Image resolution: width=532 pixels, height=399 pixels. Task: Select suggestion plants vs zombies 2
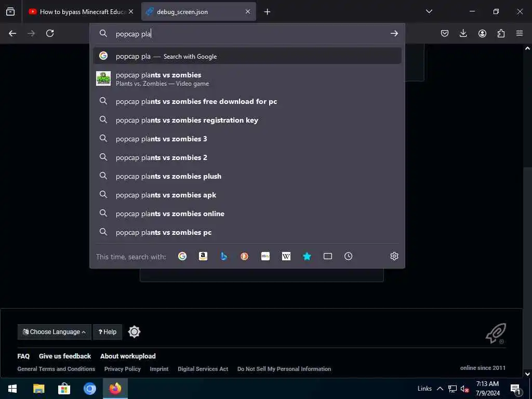point(247,157)
